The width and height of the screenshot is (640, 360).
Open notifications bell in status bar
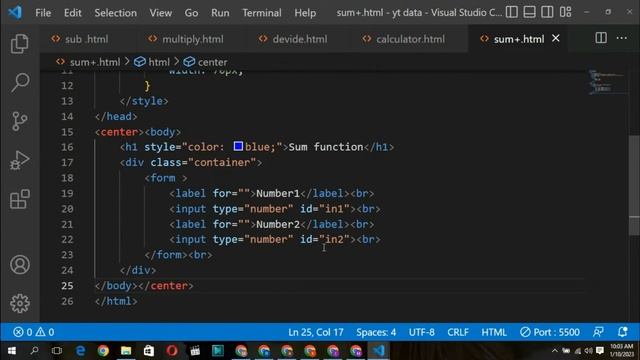pos(622,332)
